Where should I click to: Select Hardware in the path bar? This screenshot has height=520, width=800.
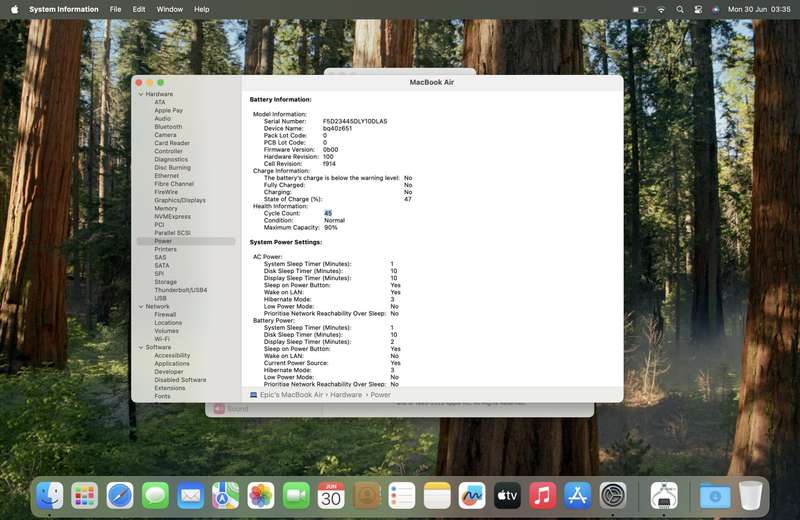(x=346, y=395)
